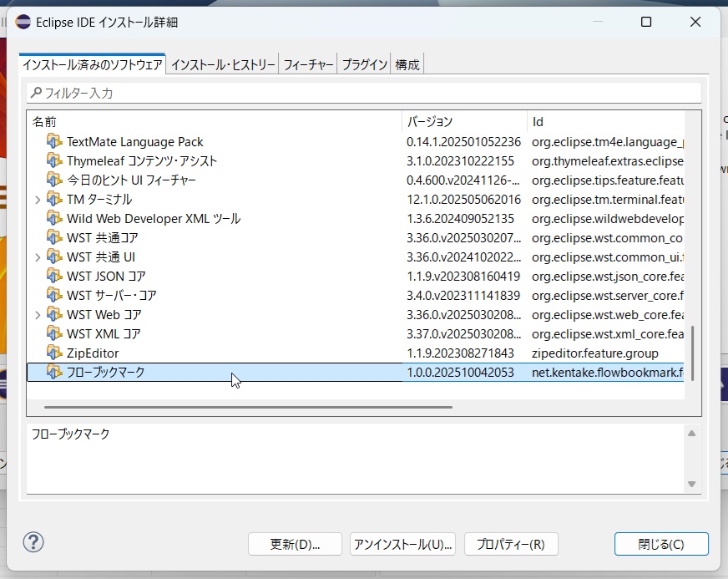Click the フローブックマーク feature icon
Screen dimensions: 728x579
point(54,372)
